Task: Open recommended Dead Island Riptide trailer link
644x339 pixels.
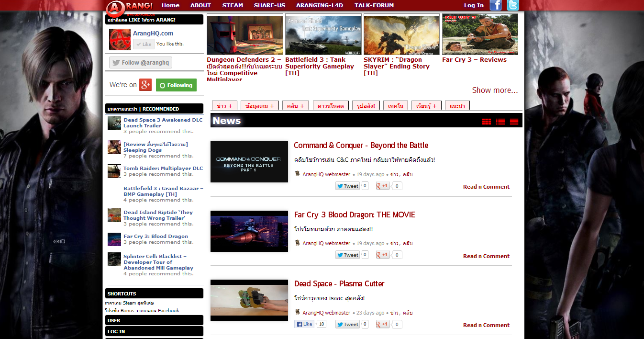Action: pyautogui.click(x=158, y=215)
